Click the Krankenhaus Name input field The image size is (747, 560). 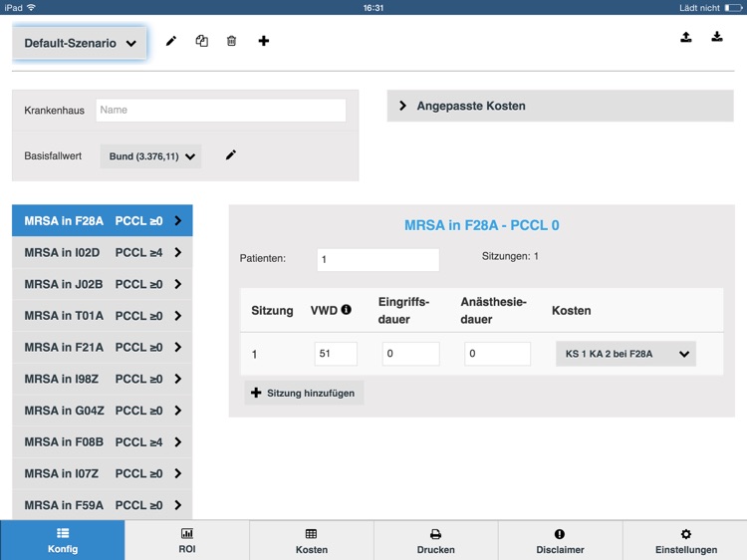click(220, 110)
